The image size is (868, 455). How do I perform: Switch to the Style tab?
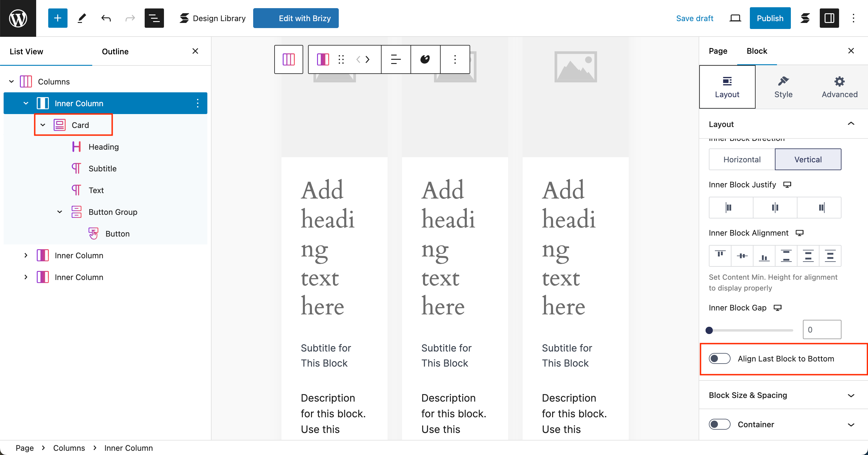783,87
